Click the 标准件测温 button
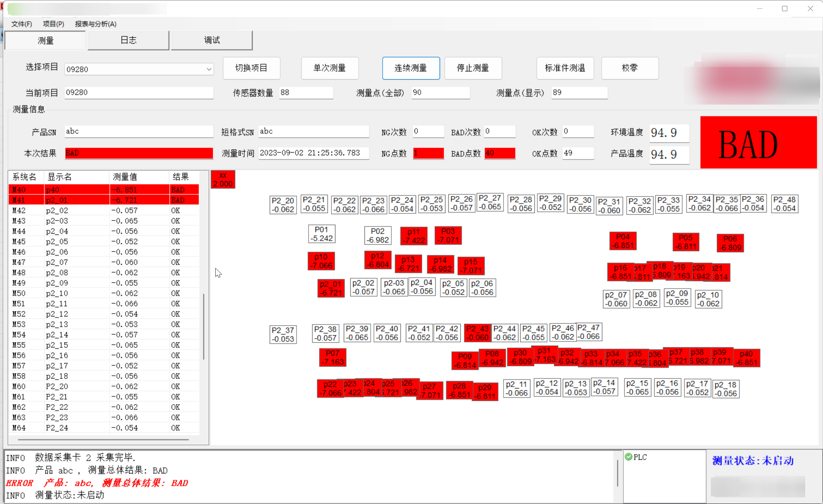The image size is (823, 504). point(565,68)
